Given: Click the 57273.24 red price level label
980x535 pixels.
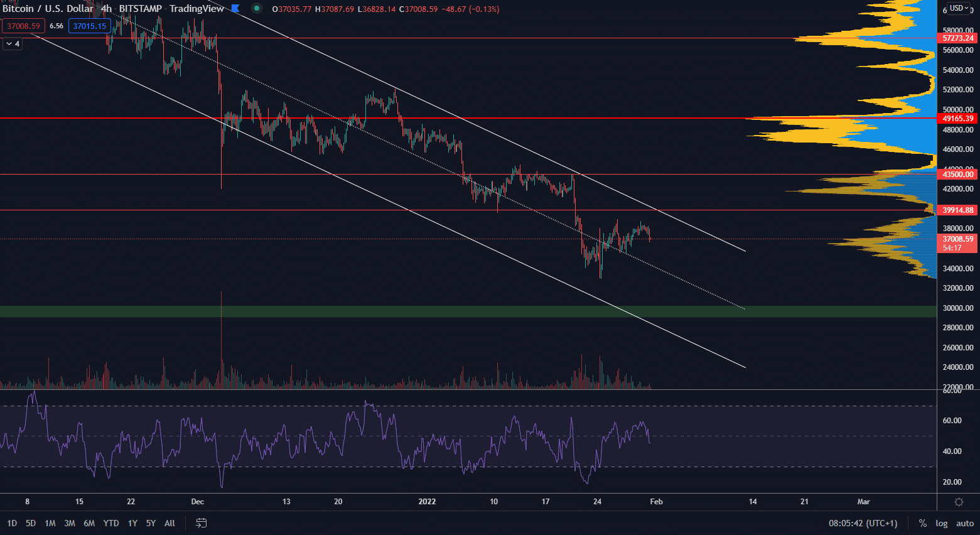Looking at the screenshot, I should (x=958, y=38).
